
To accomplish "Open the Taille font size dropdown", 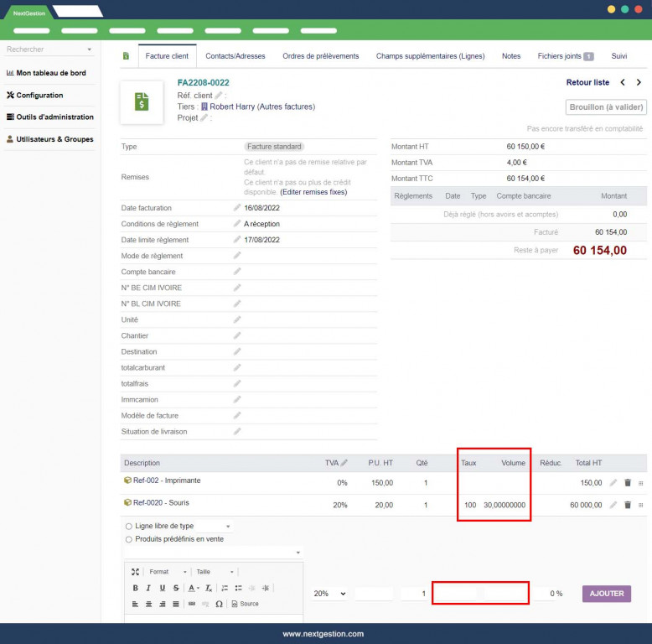I will coord(213,572).
